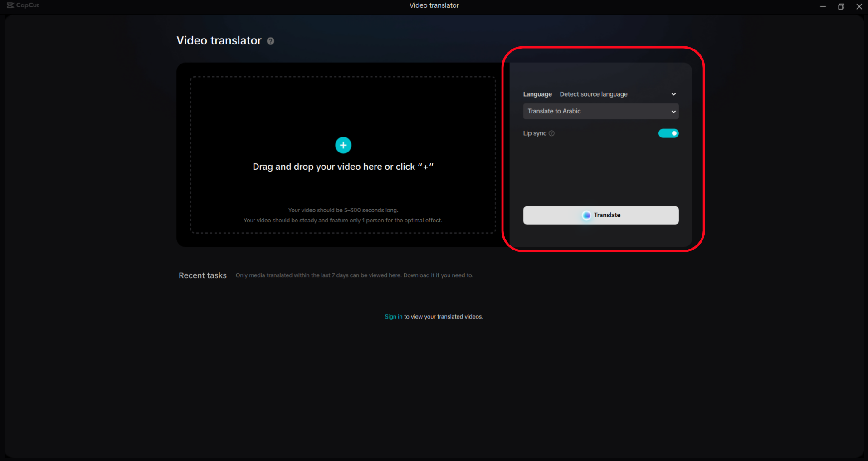Click the Language label in settings panel
The image size is (868, 461).
[537, 94]
